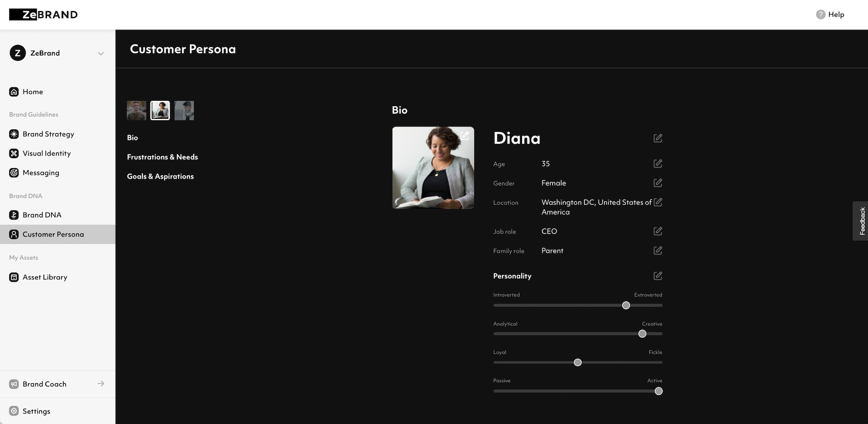
Task: Click the Family role value Parent
Action: (x=552, y=251)
